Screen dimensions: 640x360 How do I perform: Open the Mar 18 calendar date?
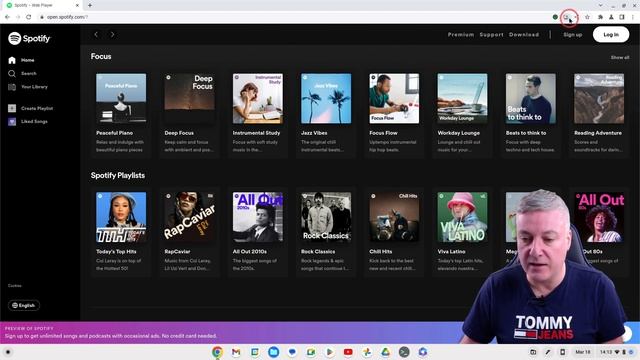583,352
